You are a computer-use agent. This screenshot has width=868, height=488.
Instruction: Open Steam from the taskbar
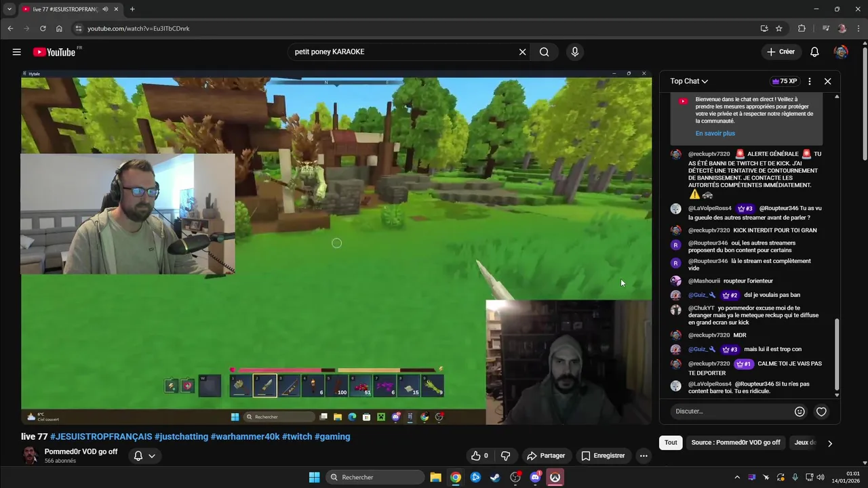click(495, 477)
